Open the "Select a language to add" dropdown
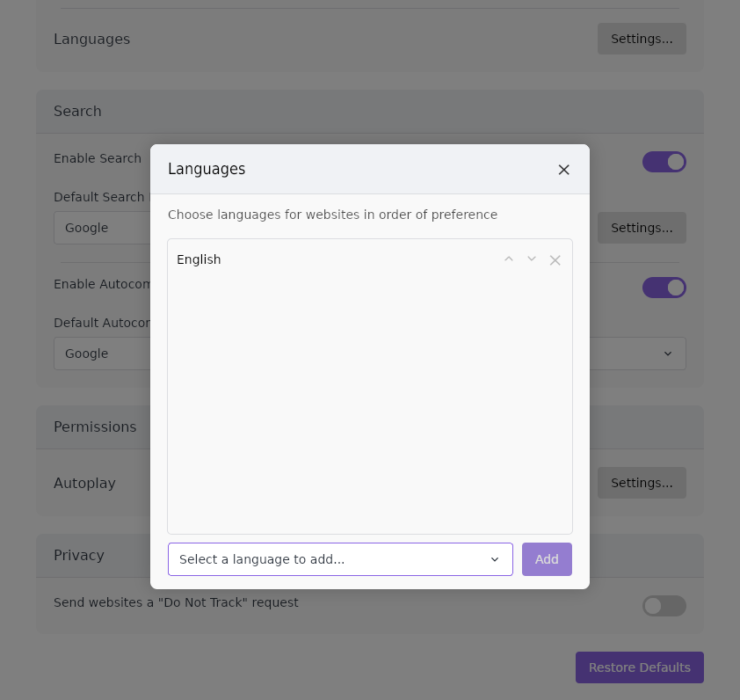Screen dimensions: 740x700 [340, 559]
